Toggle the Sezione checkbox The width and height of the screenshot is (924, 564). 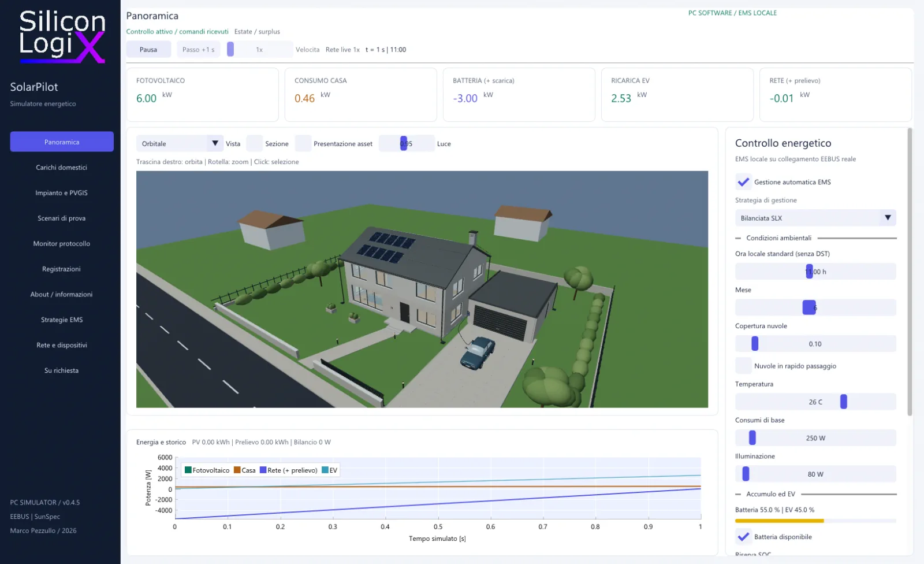point(255,143)
